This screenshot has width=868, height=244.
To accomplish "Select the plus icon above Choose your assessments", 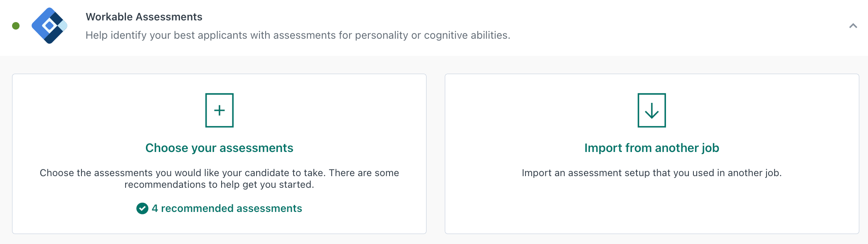I will click(219, 110).
